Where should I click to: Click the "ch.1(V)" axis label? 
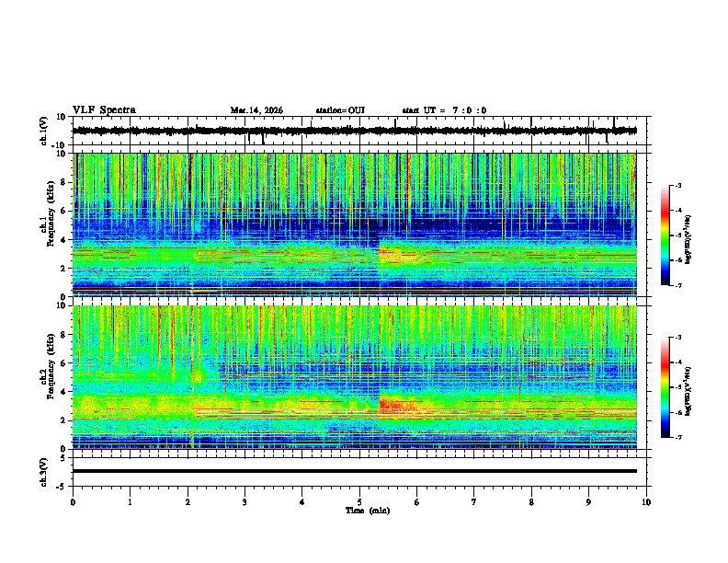tap(44, 131)
